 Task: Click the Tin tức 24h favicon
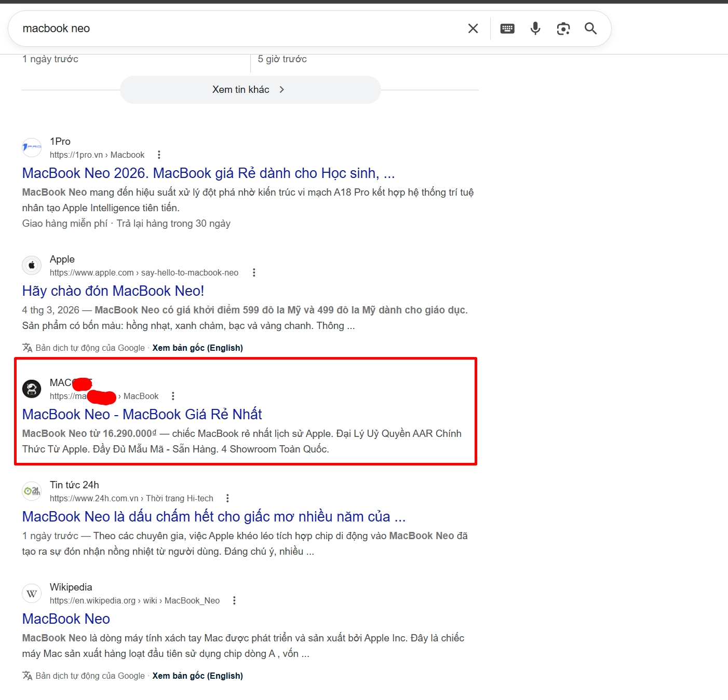coord(32,491)
